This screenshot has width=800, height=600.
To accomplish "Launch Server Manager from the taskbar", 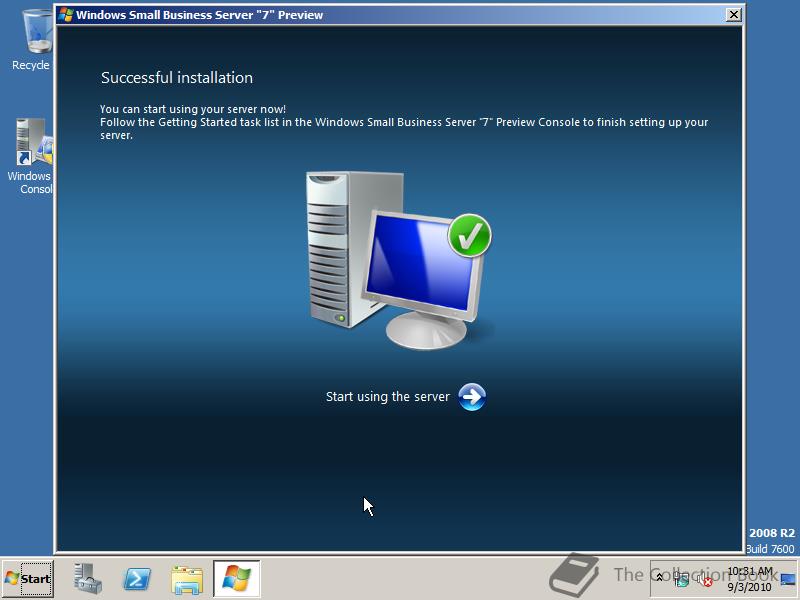I will (x=88, y=579).
